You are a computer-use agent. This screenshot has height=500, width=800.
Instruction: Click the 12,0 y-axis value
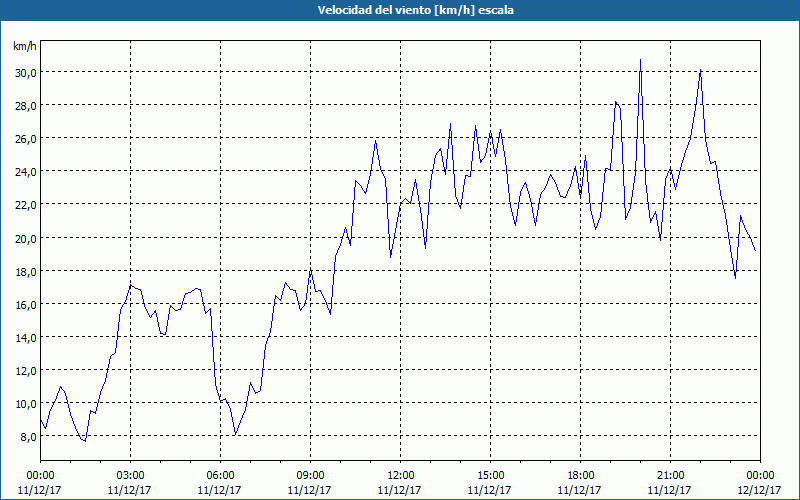(26, 371)
